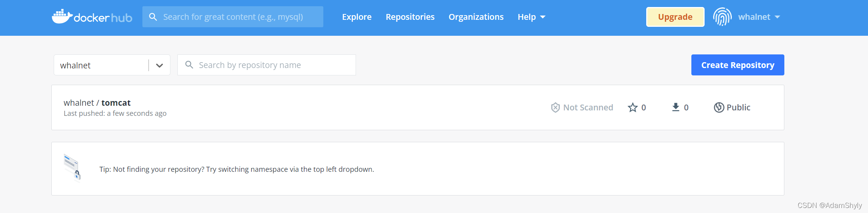
Task: Click the 'Not Scanned' status text
Action: click(x=588, y=107)
